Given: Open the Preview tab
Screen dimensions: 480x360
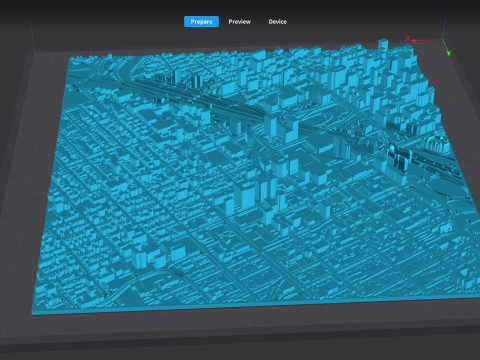Looking at the screenshot, I should (240, 22).
